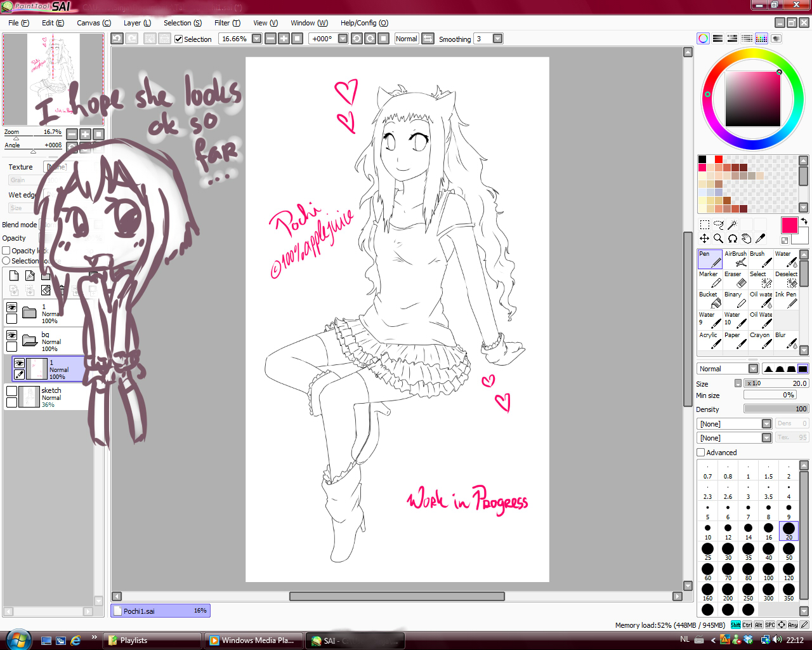Select the Eyedropper color picker tool
812x650 pixels.
click(761, 239)
